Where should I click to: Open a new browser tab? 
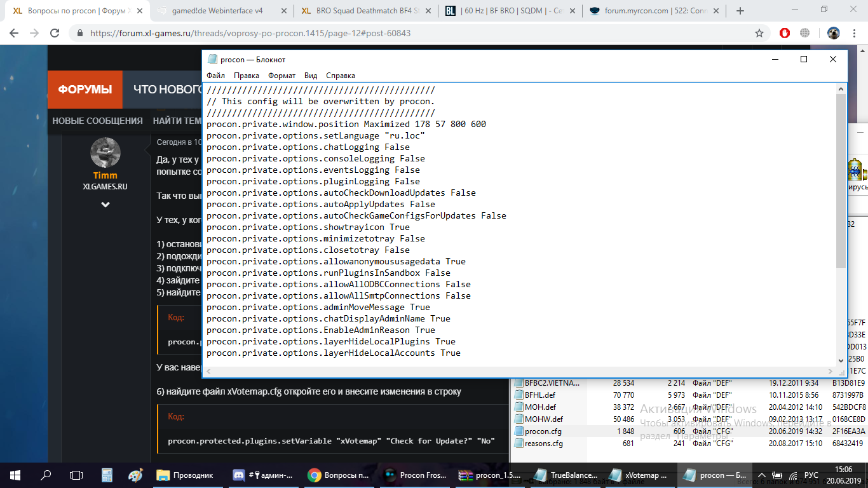(x=740, y=11)
